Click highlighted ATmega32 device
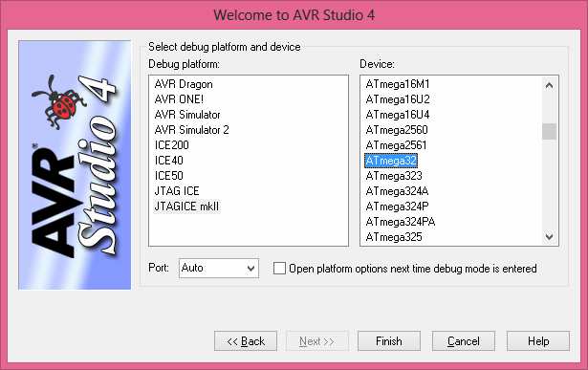 click(x=391, y=161)
